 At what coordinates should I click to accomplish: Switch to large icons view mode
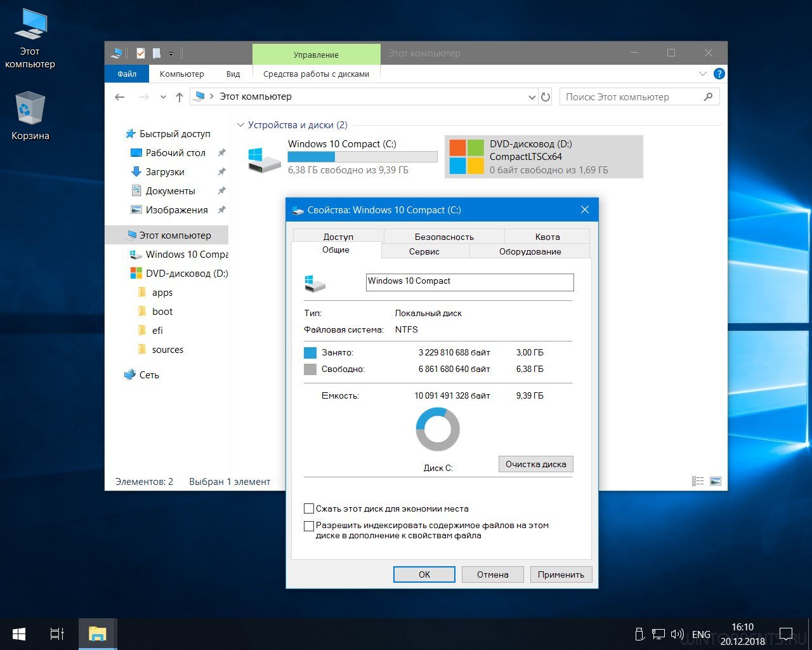point(716,481)
